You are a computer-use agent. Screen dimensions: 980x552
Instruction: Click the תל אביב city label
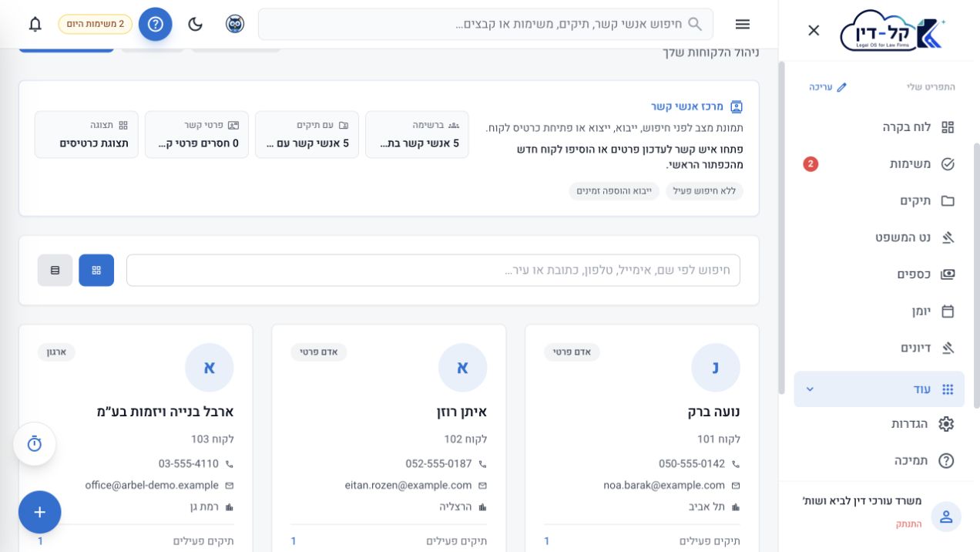tap(707, 507)
